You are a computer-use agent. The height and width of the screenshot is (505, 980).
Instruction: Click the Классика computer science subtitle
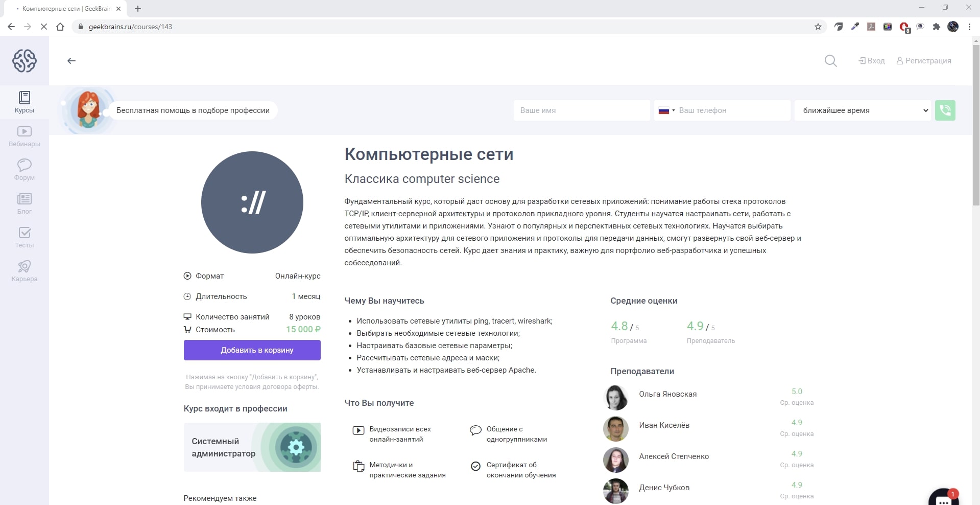(x=422, y=179)
